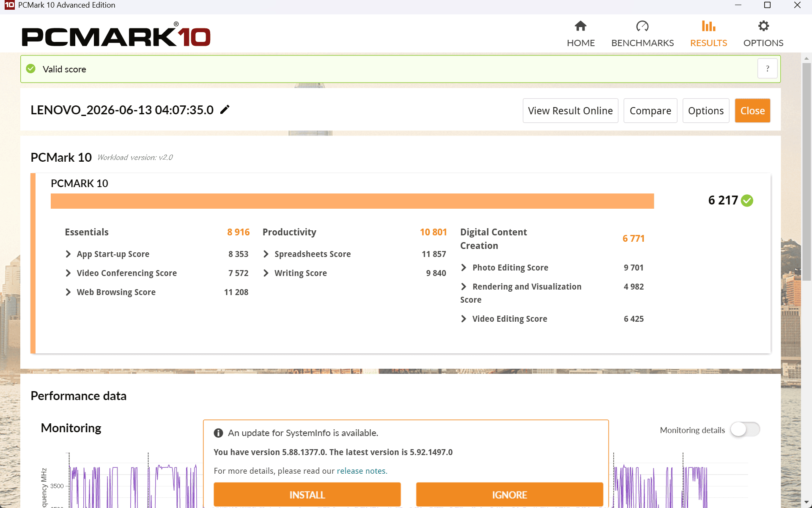
Task: Click the Productivity heading
Action: pos(289,232)
